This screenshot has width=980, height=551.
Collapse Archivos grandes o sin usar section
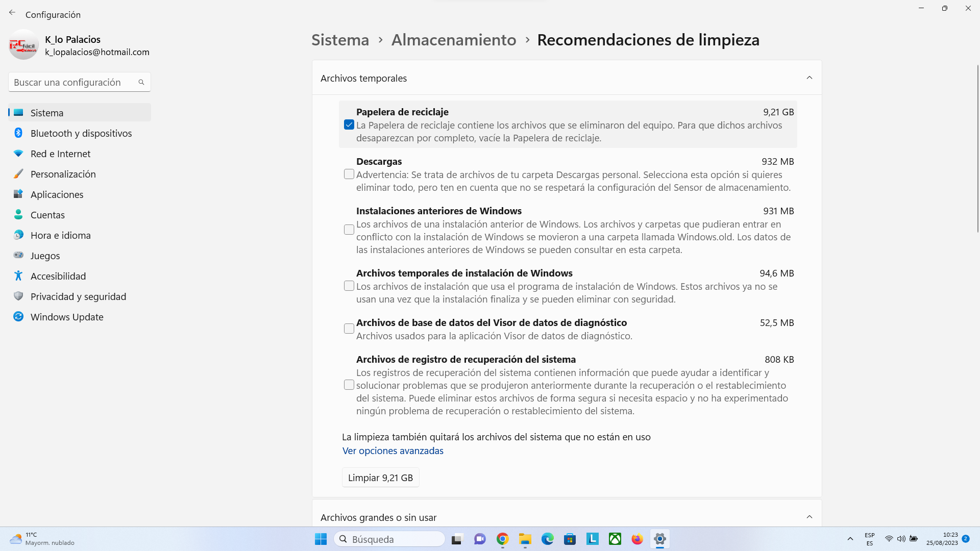[x=809, y=517]
